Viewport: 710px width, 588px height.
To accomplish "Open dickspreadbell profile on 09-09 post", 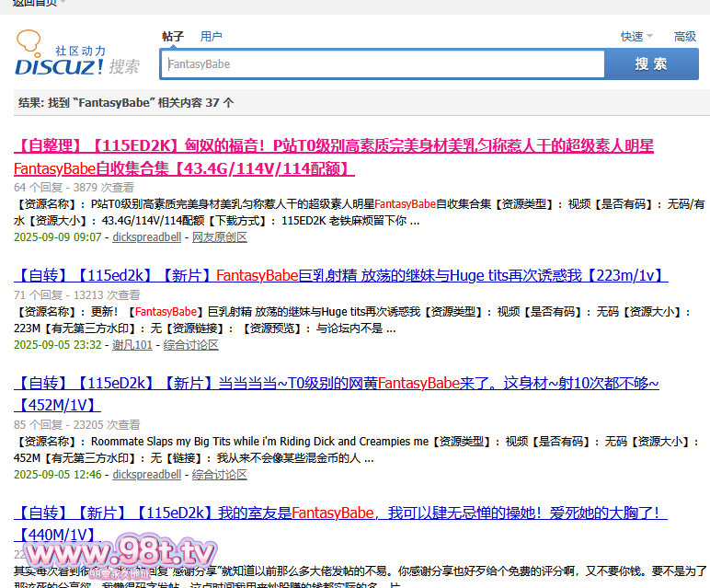I will (x=147, y=236).
